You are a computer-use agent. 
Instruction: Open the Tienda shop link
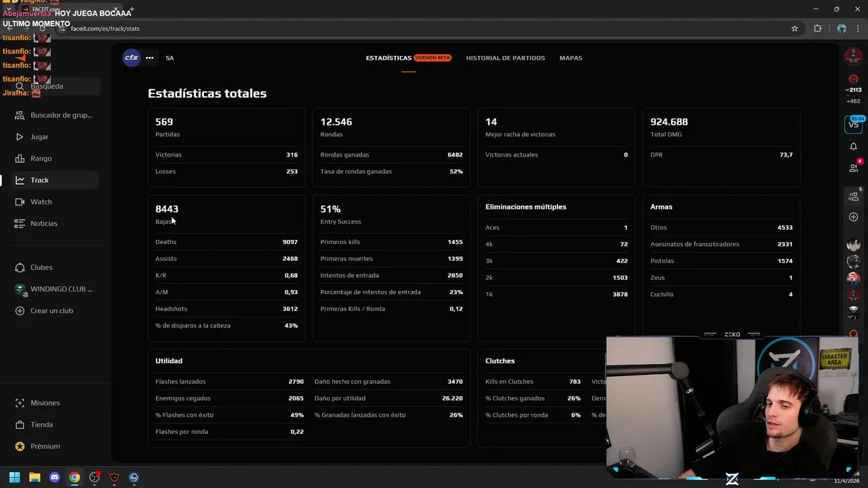tap(56, 425)
